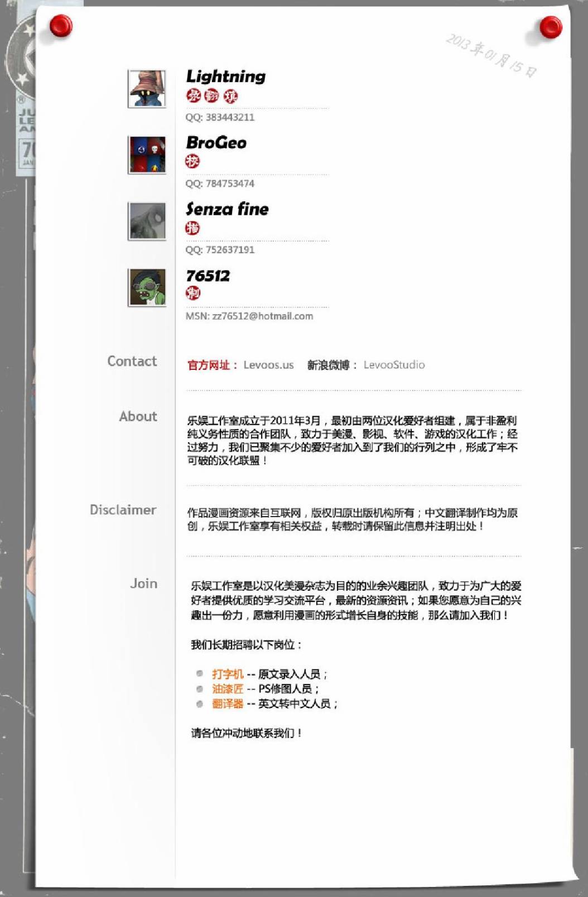Click the top-right red pushpin
The height and width of the screenshot is (897, 588).
coord(551,27)
